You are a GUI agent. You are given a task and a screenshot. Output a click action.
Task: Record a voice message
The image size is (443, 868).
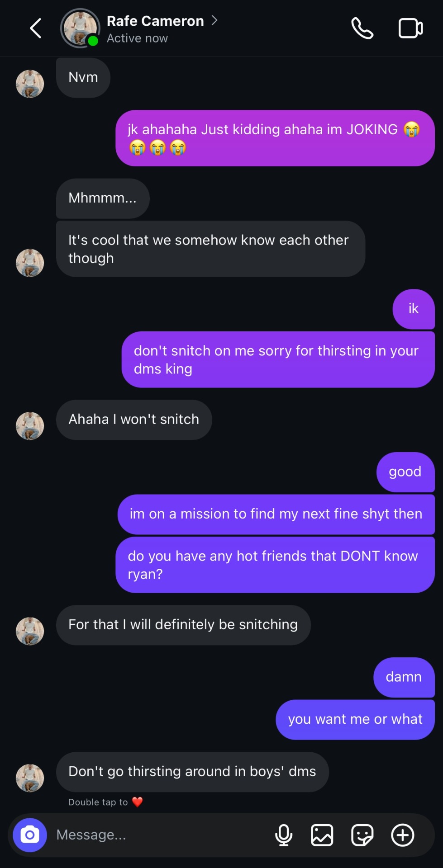tap(284, 835)
